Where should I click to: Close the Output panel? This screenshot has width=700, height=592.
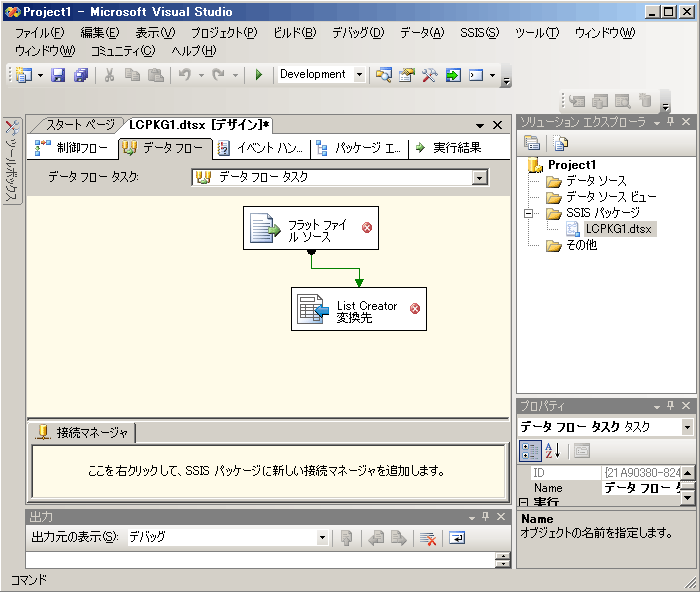pos(501,517)
